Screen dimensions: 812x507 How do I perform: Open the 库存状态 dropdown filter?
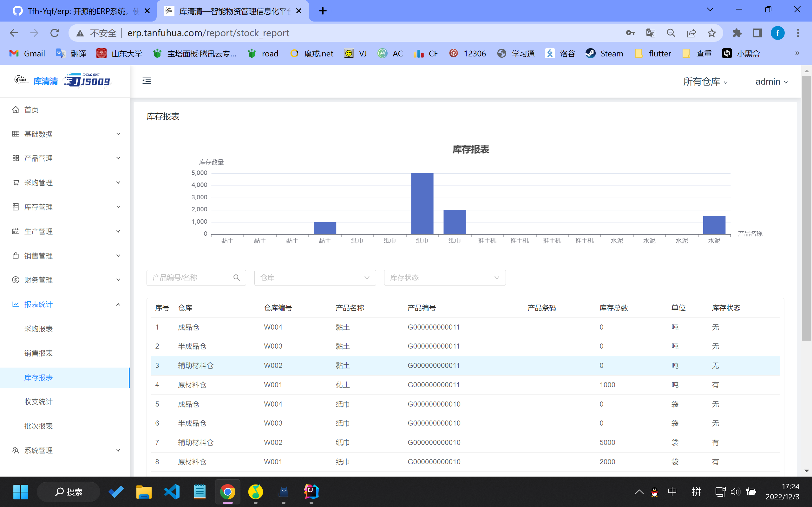tap(443, 278)
